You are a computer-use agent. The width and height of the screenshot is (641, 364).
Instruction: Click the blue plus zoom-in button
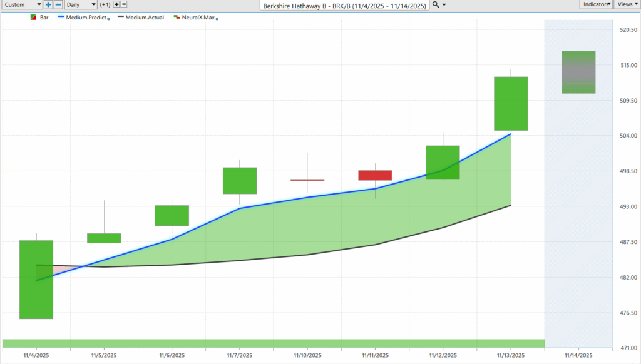coord(48,4)
